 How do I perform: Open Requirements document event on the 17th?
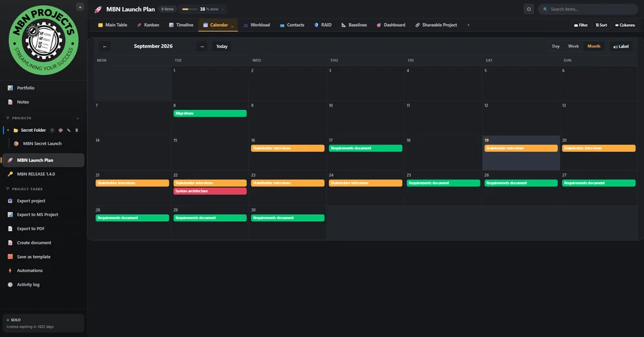coord(366,148)
